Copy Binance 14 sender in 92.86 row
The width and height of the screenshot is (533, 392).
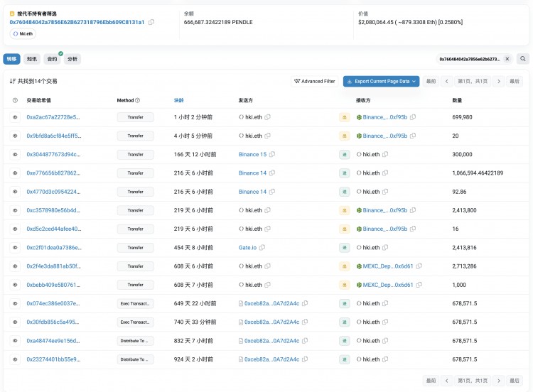point(272,192)
